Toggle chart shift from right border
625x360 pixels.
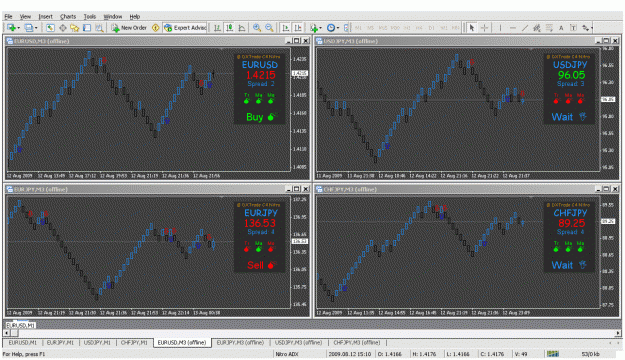click(x=298, y=28)
